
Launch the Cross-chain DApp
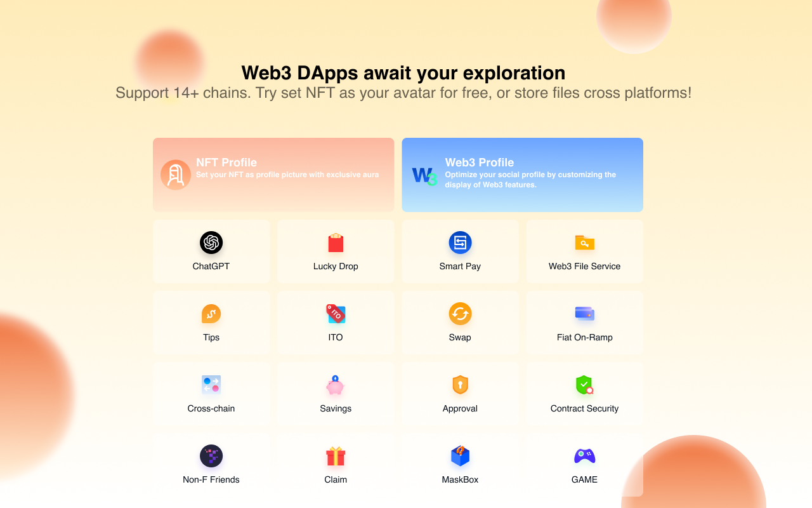[x=211, y=385]
